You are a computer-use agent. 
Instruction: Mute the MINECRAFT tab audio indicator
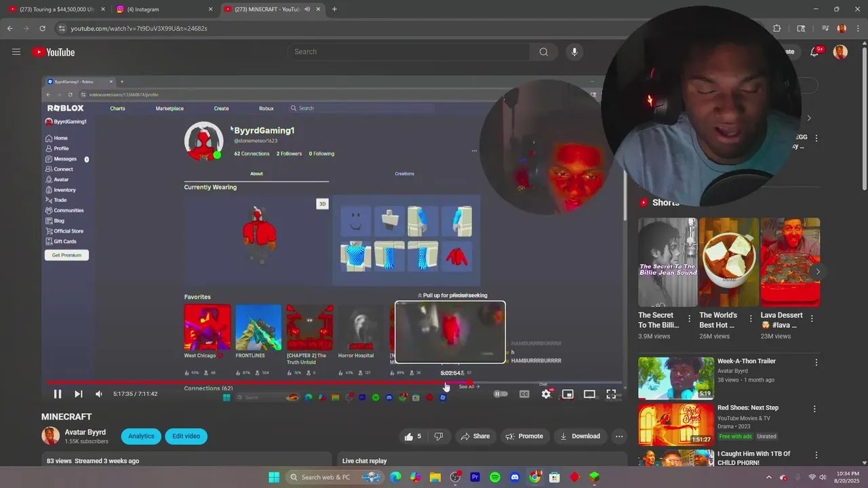click(307, 9)
